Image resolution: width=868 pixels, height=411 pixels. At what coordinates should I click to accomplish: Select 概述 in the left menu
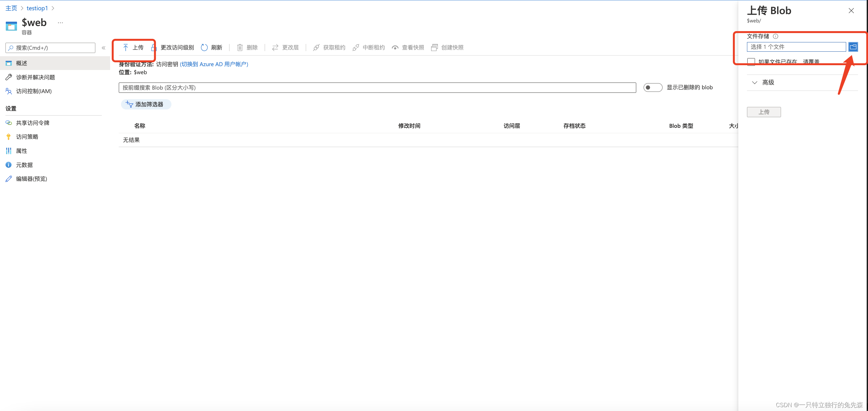pos(22,63)
